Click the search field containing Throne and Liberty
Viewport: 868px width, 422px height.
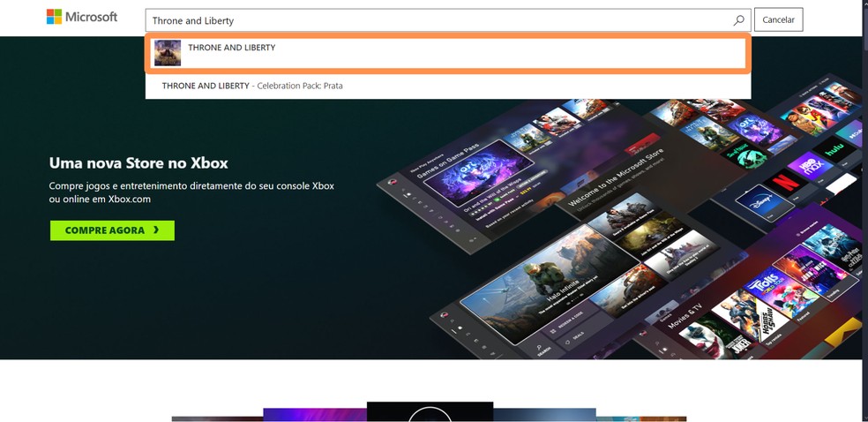(x=448, y=20)
